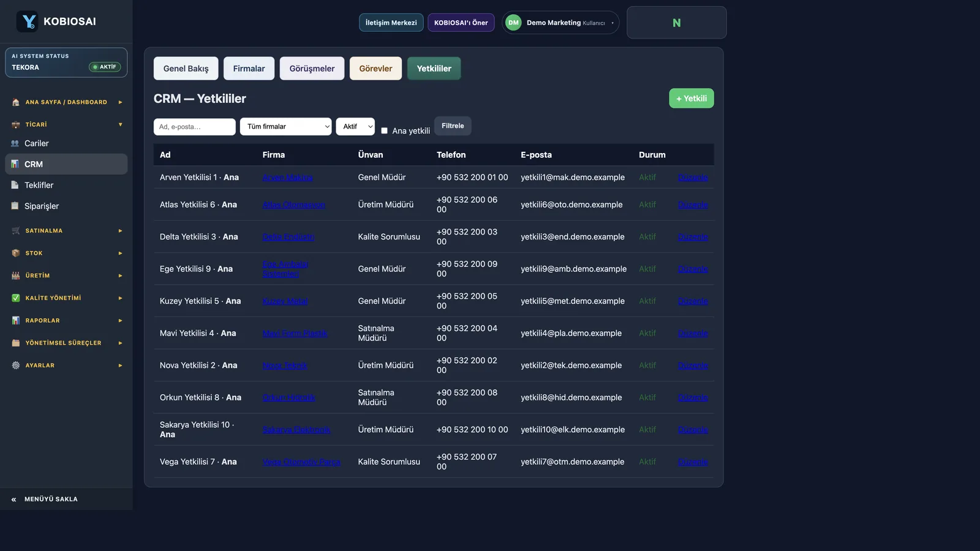This screenshot has height=551, width=980.
Task: Open the Tüm firmalar dropdown
Action: point(286,127)
